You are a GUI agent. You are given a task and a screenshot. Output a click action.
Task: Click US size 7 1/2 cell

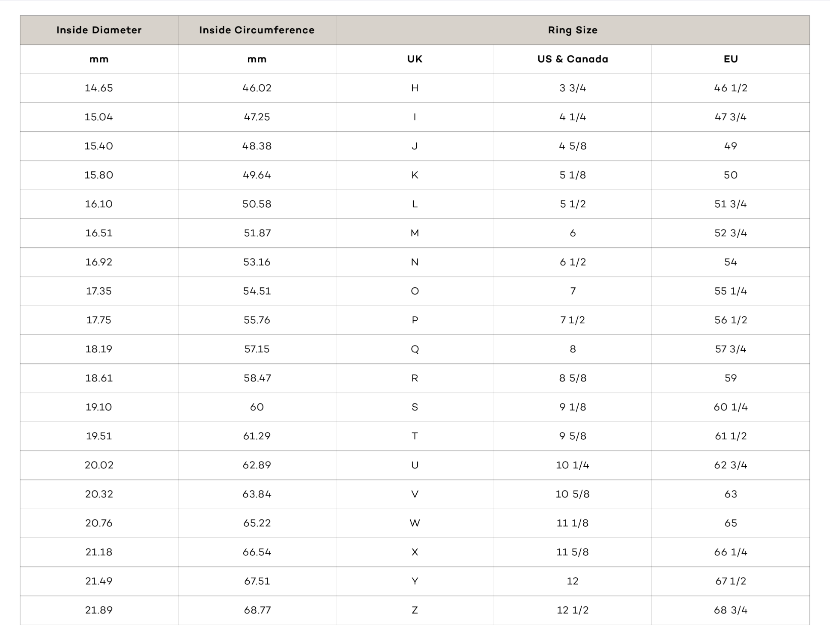coord(573,320)
